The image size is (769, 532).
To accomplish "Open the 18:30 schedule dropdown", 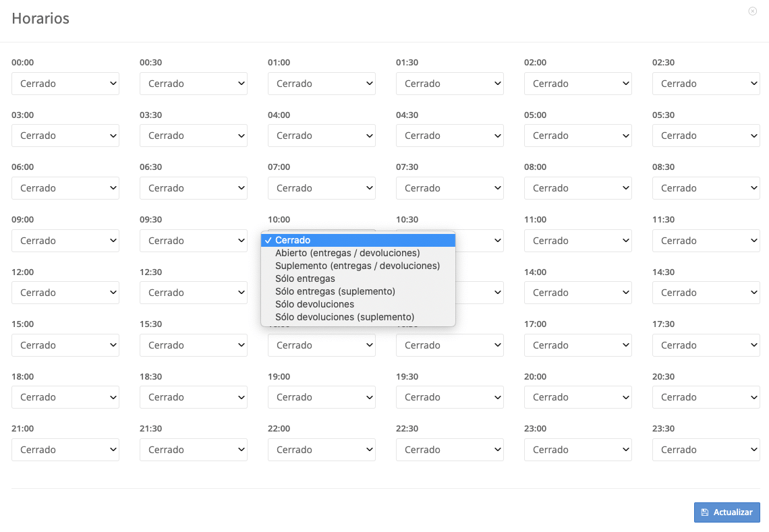I will tap(193, 397).
